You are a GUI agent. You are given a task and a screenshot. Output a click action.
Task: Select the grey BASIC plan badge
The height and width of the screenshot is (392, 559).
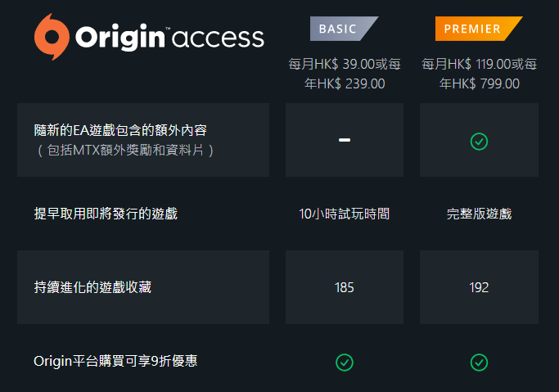coord(344,29)
